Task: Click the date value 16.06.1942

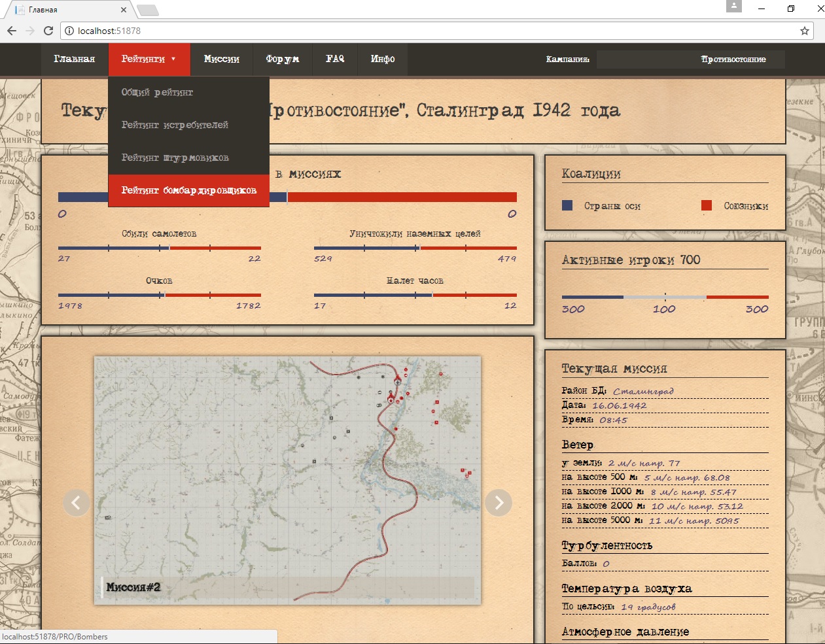Action: [x=619, y=405]
